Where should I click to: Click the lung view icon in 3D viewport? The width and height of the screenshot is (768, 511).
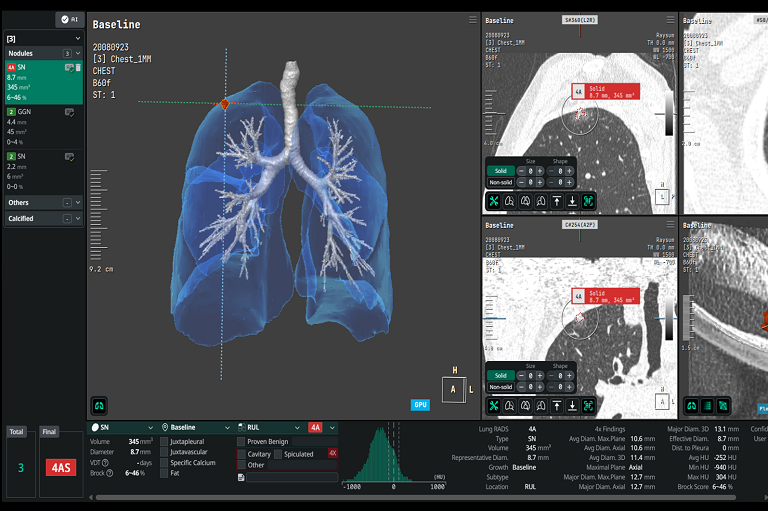(x=99, y=405)
